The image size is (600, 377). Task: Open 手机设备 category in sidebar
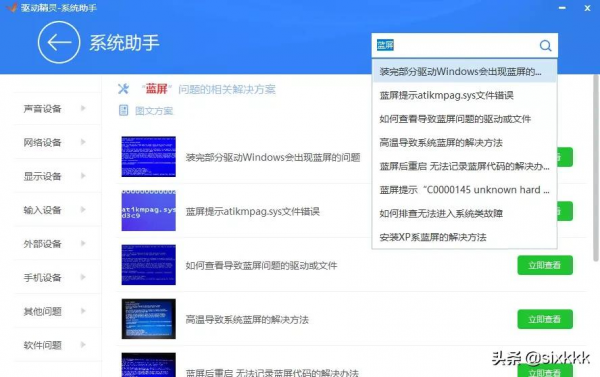click(57, 277)
